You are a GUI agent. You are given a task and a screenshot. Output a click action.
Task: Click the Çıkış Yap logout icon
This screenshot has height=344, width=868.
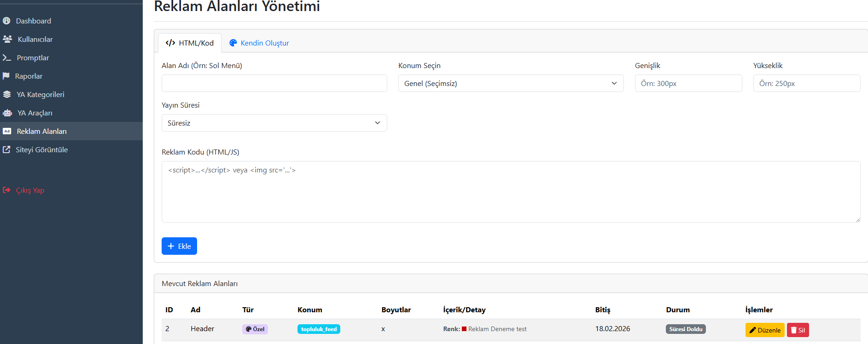point(6,190)
